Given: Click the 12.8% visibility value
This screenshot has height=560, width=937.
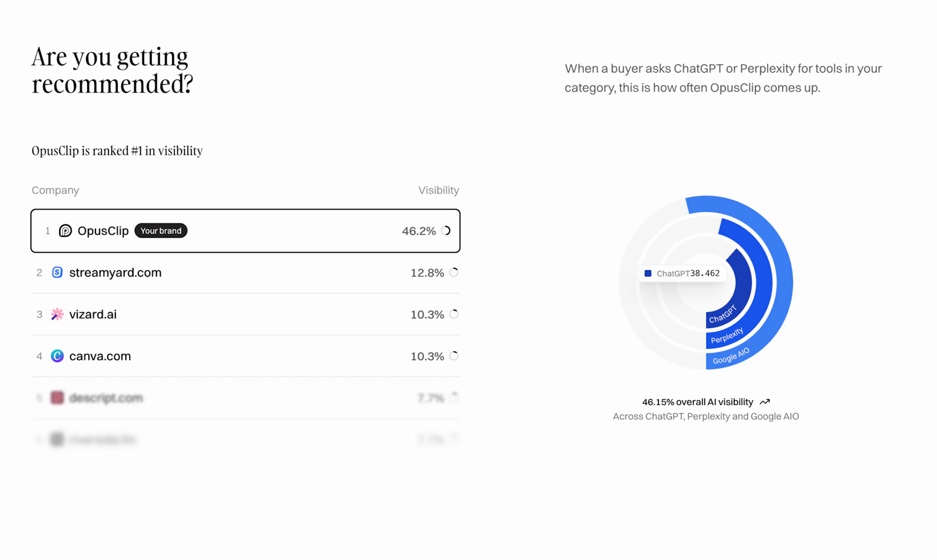Looking at the screenshot, I should click(427, 273).
